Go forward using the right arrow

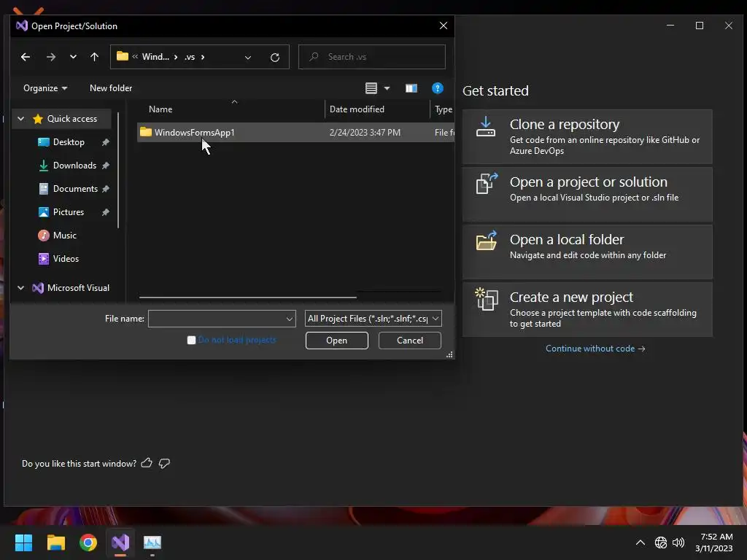[x=51, y=57]
